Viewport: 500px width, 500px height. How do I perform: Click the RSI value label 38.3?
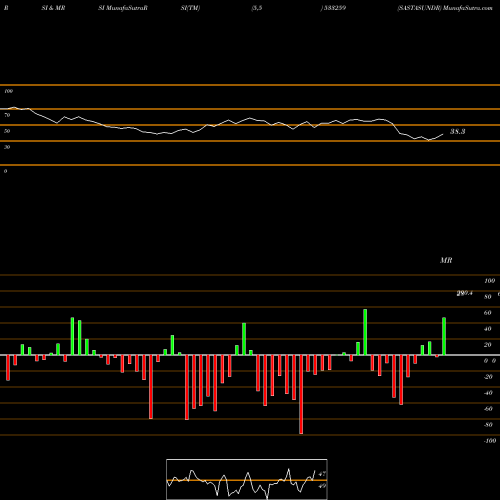(x=457, y=132)
